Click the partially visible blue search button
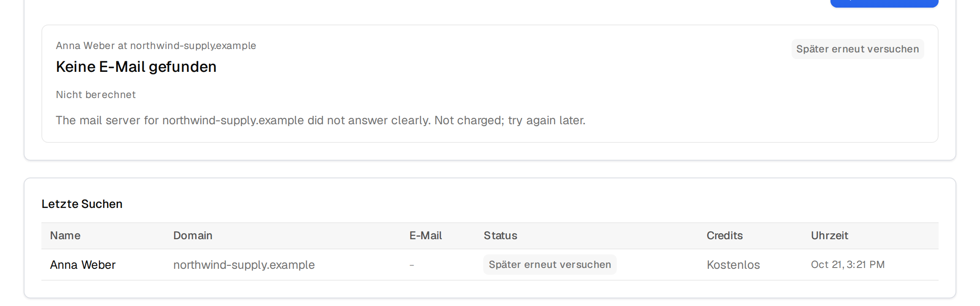Image resolution: width=980 pixels, height=306 pixels. point(884,3)
